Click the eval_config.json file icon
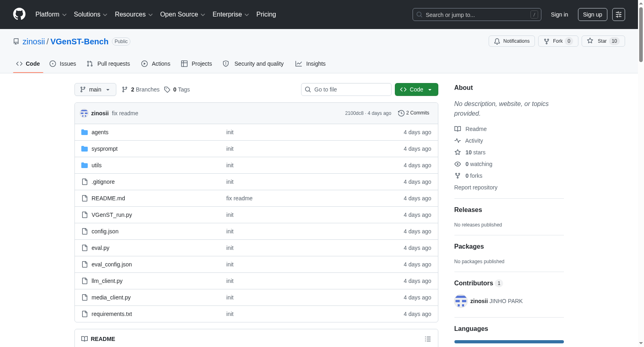644x347 pixels. coord(85,264)
